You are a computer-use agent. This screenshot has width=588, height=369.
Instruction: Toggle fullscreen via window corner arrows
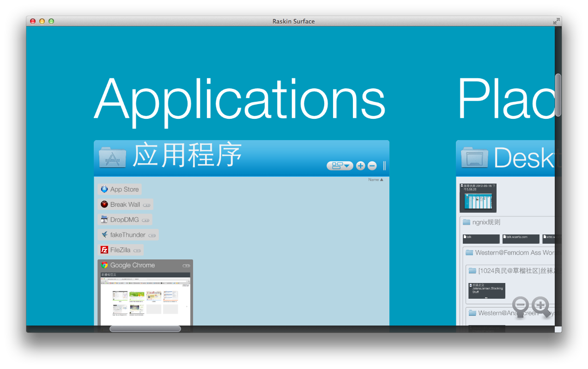557,21
